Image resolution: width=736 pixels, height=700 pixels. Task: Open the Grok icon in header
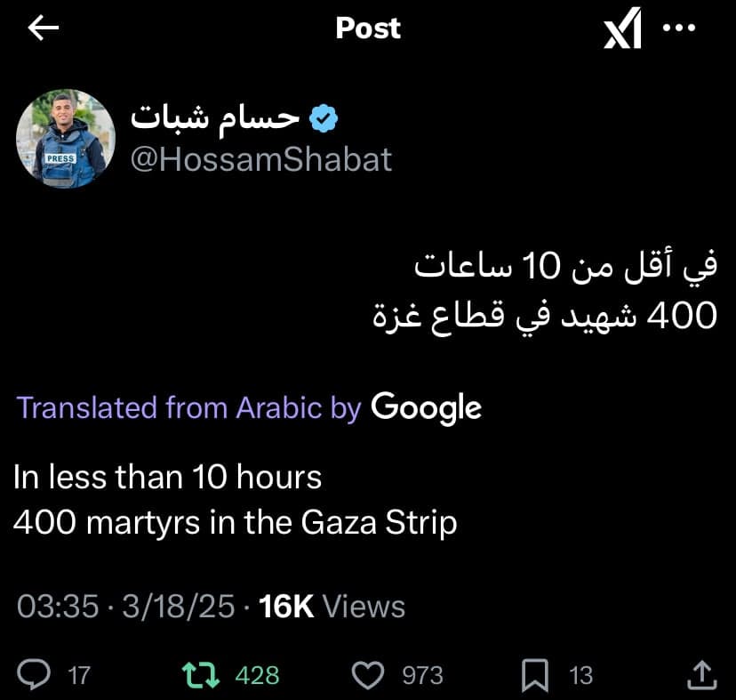(621, 31)
